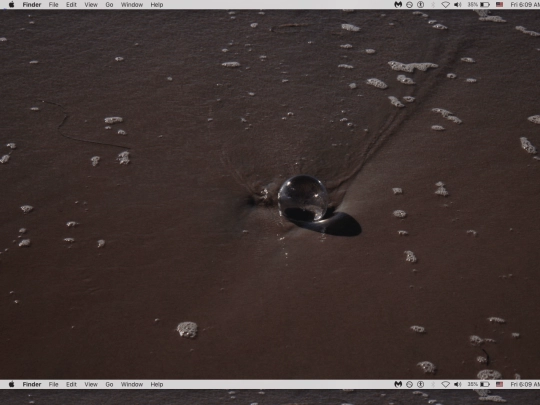Click the Malwarebytes icon in the upper menu bar

pos(398,4)
